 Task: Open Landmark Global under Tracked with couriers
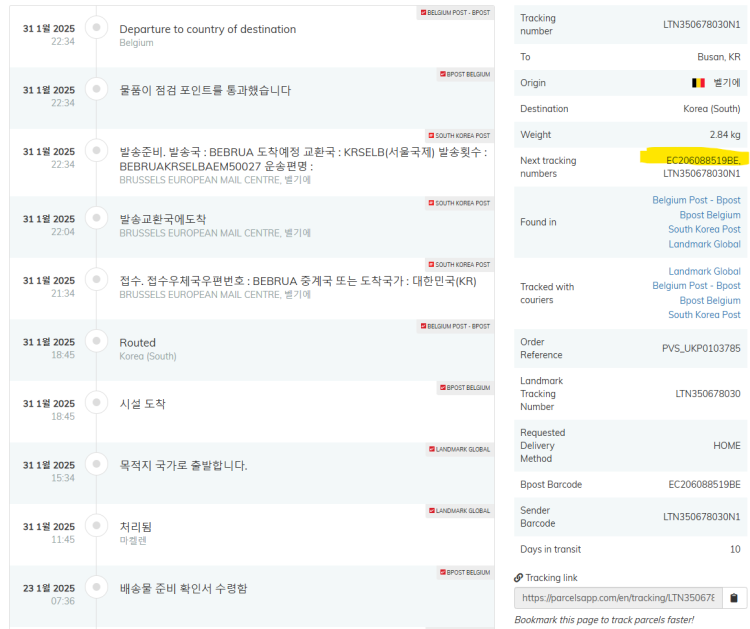coord(704,271)
